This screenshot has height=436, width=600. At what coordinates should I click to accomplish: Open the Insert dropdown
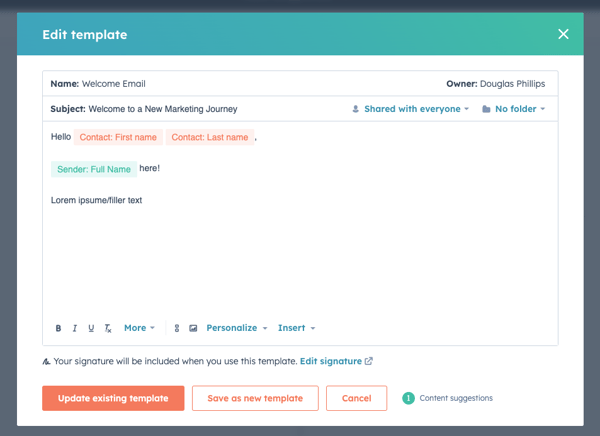click(297, 328)
